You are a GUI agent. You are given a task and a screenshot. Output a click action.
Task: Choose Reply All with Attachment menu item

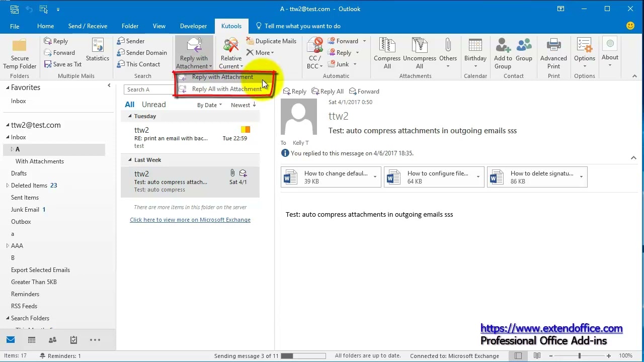(x=226, y=89)
